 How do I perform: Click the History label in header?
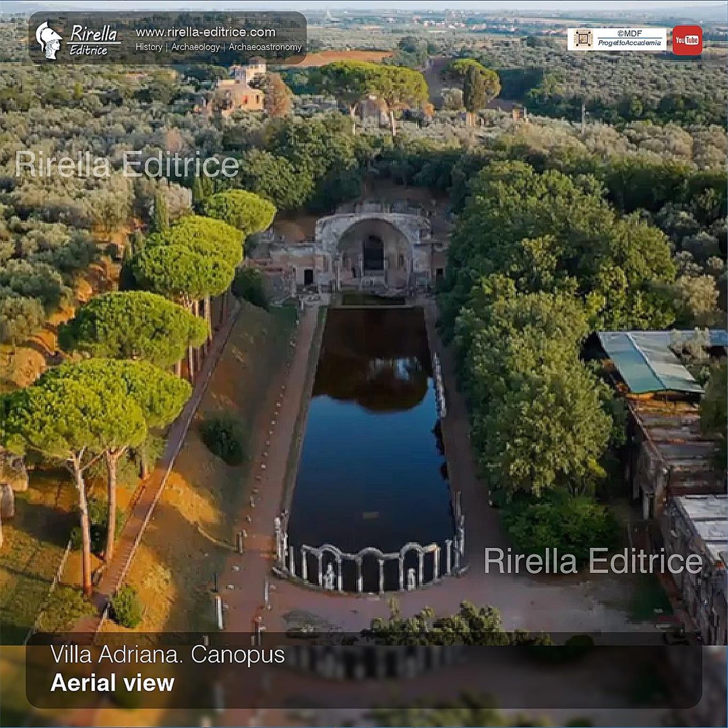149,47
